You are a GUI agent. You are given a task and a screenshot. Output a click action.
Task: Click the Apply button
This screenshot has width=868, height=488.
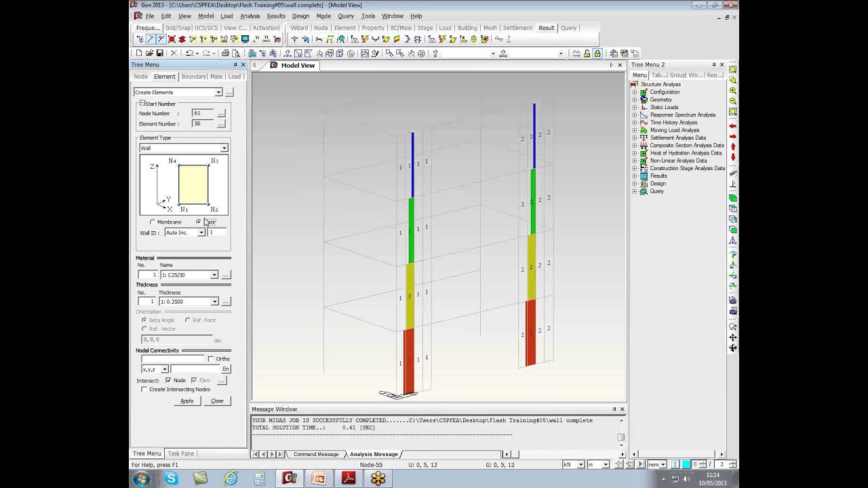186,401
